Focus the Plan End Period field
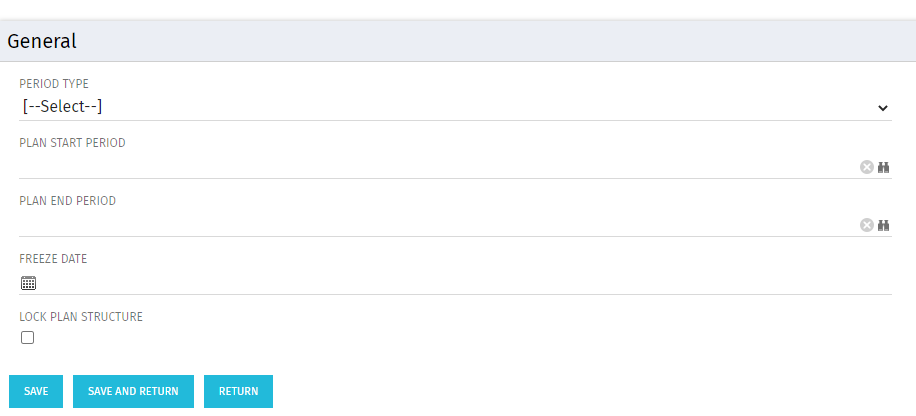Screen dimensions: 916x416 [430, 224]
